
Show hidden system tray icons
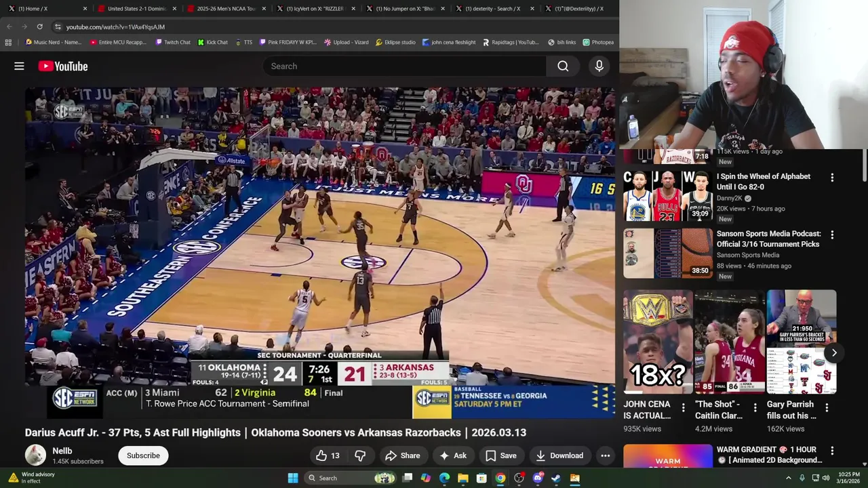(788, 478)
